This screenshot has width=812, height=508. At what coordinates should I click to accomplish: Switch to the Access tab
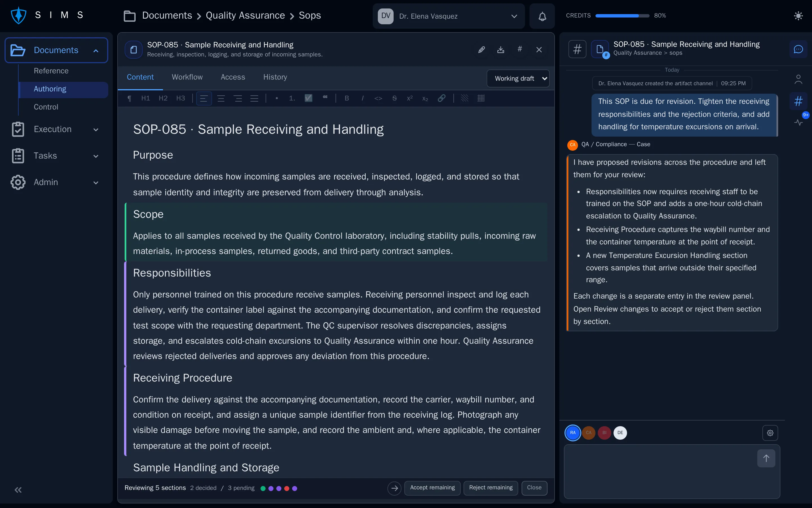pos(233,77)
